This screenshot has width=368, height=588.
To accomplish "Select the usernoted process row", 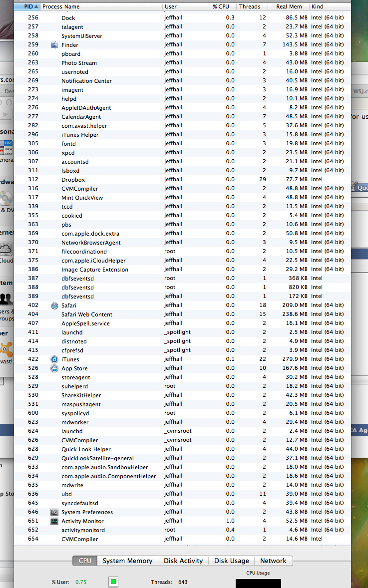I will [x=182, y=72].
